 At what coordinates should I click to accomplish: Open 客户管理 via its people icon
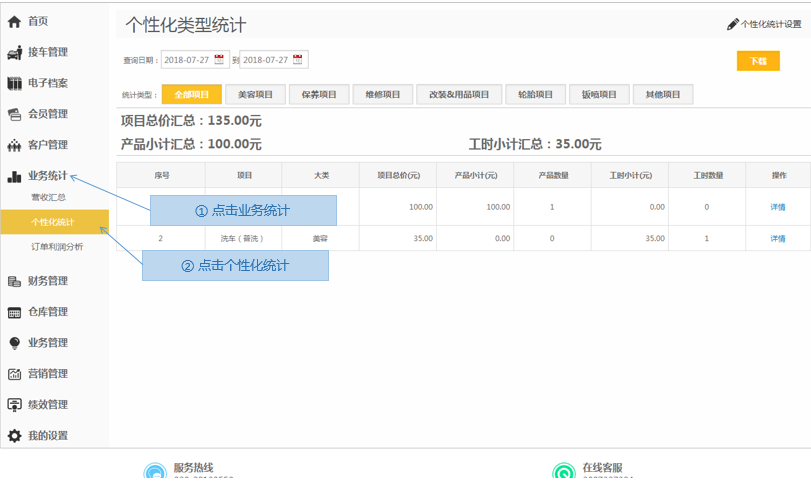[x=14, y=145]
